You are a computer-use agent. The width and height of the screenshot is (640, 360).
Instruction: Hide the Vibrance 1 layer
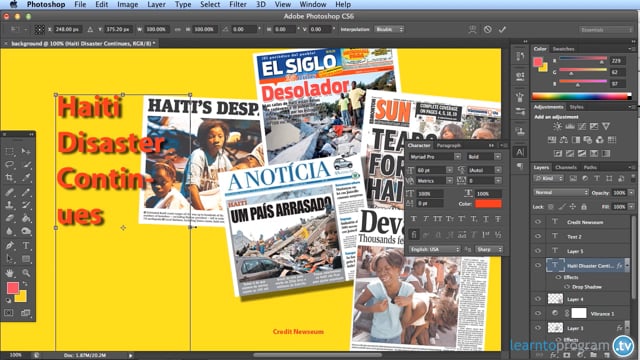click(x=538, y=313)
